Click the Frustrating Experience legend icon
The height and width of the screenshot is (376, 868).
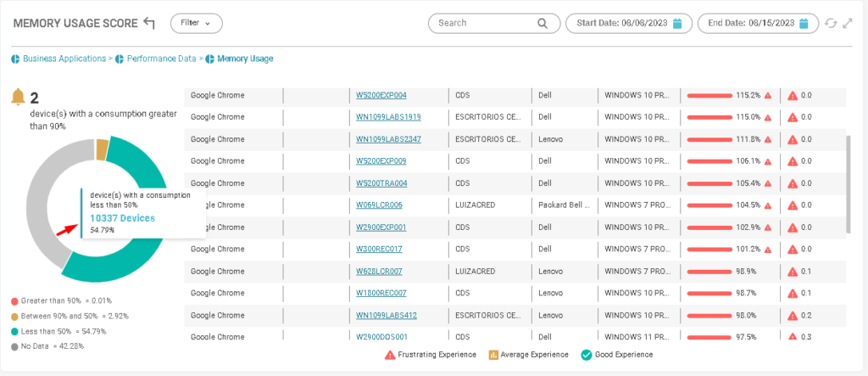pos(390,355)
